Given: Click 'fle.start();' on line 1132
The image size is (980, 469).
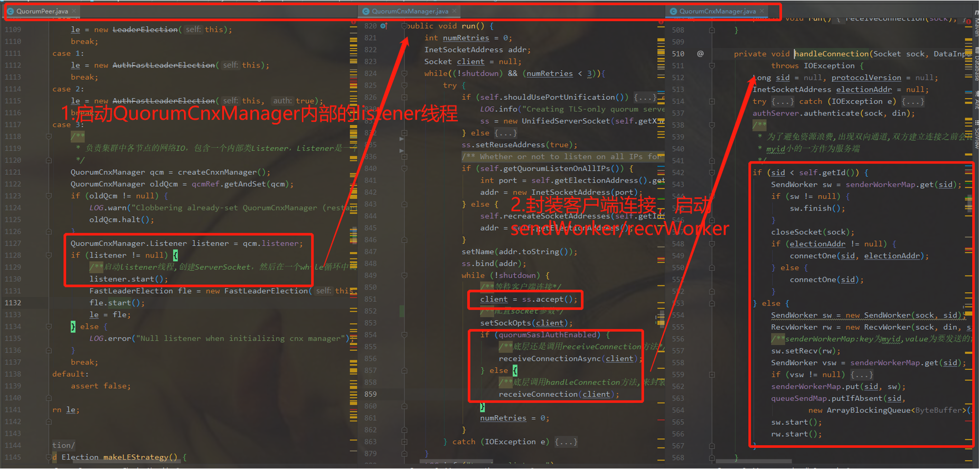Looking at the screenshot, I should [x=117, y=303].
